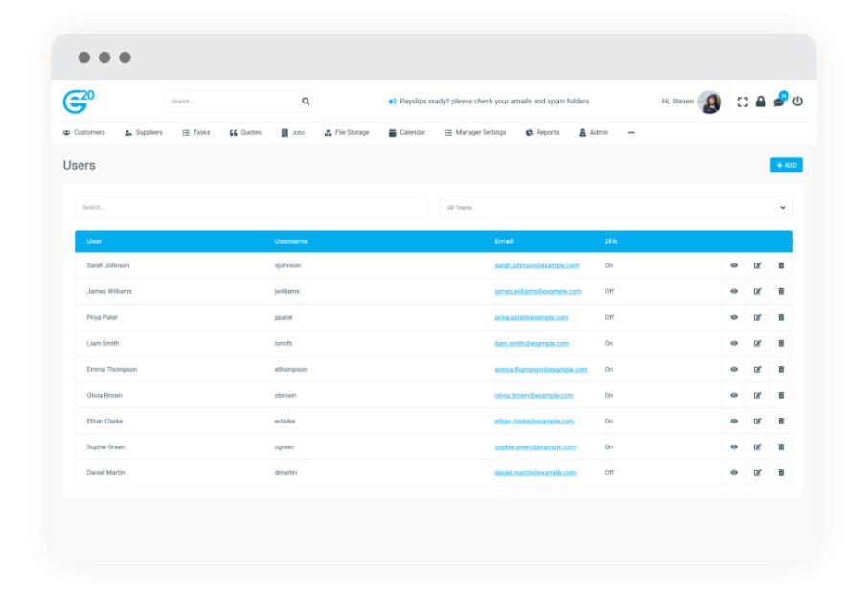The width and height of the screenshot is (868, 595).
Task: Expand the navigation overflow menu
Action: pos(631,132)
